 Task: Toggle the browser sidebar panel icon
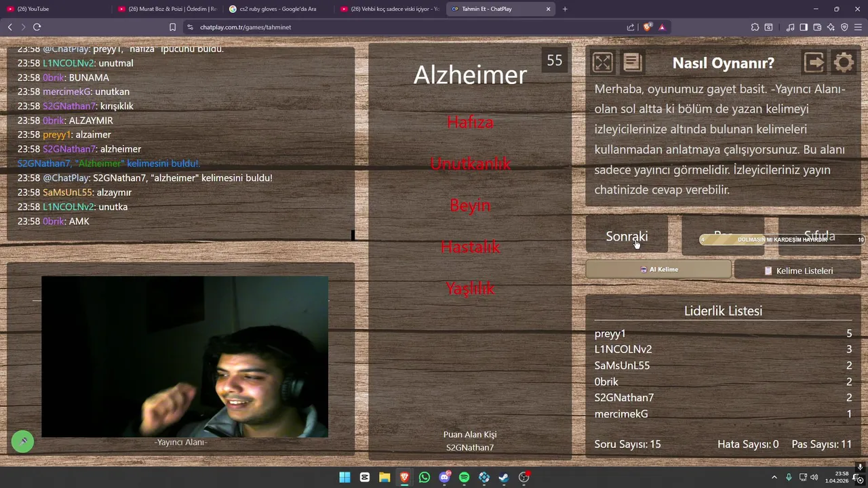804,27
